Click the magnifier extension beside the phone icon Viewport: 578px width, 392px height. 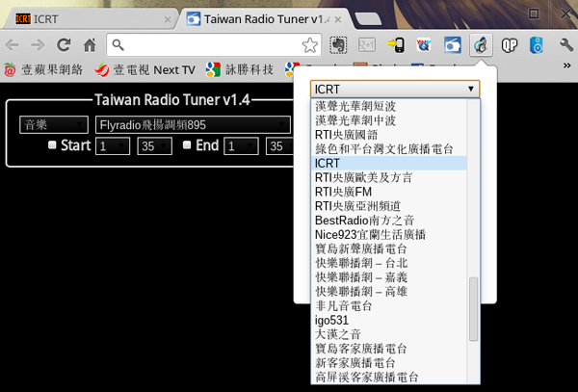coord(424,45)
